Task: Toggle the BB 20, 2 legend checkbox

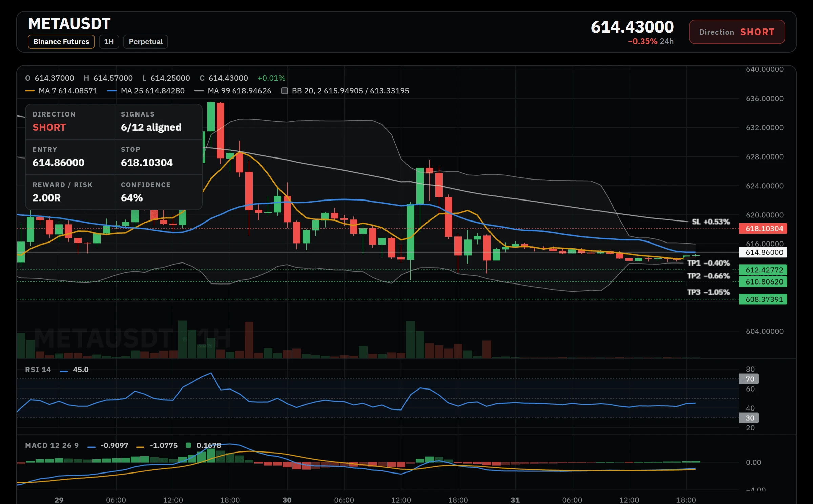Action: pos(285,91)
